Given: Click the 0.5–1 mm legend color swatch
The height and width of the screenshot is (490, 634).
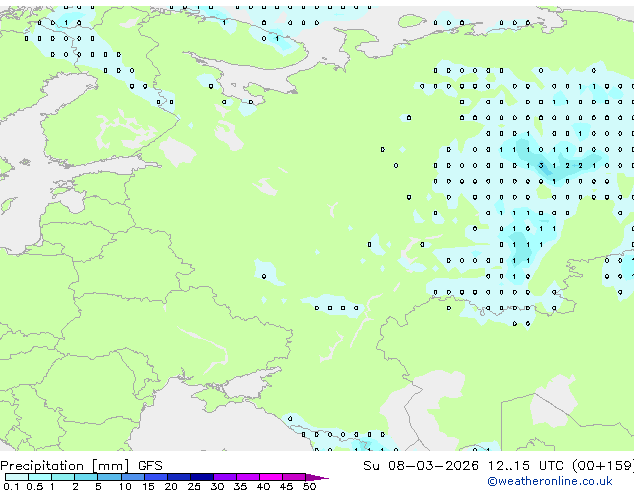Looking at the screenshot, I should click(x=40, y=477).
